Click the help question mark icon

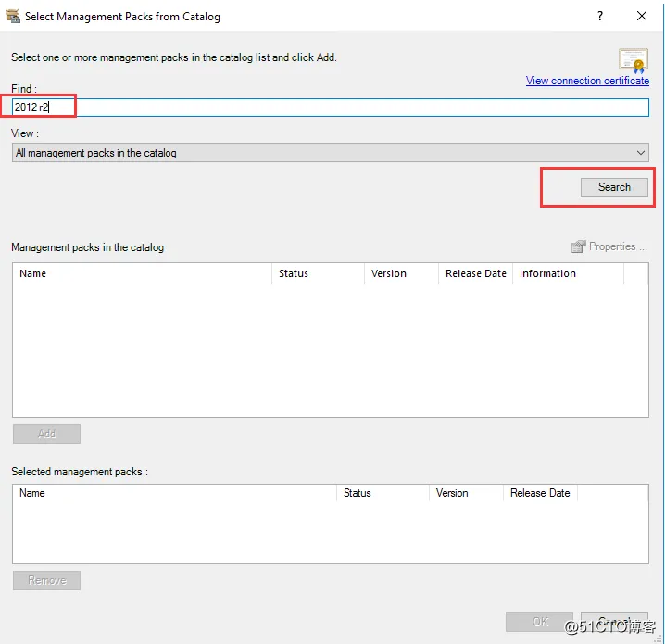pos(599,16)
